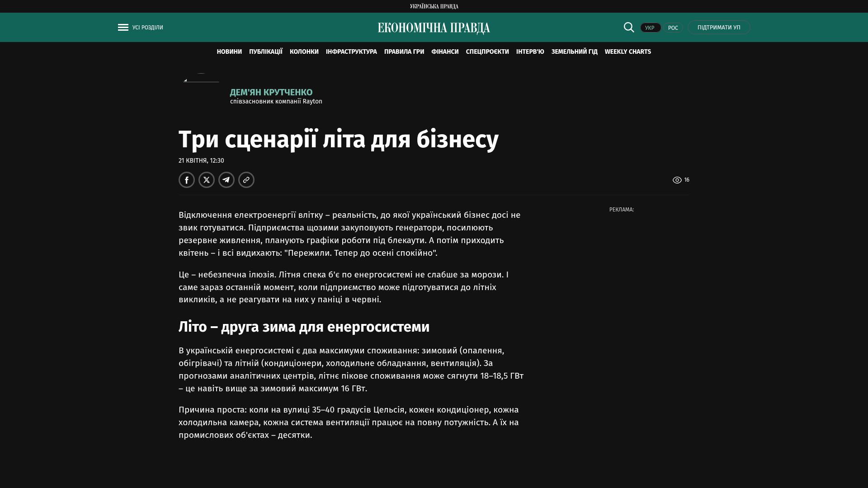868x488 pixels.
Task: Switch language to РОС
Action: [673, 28]
